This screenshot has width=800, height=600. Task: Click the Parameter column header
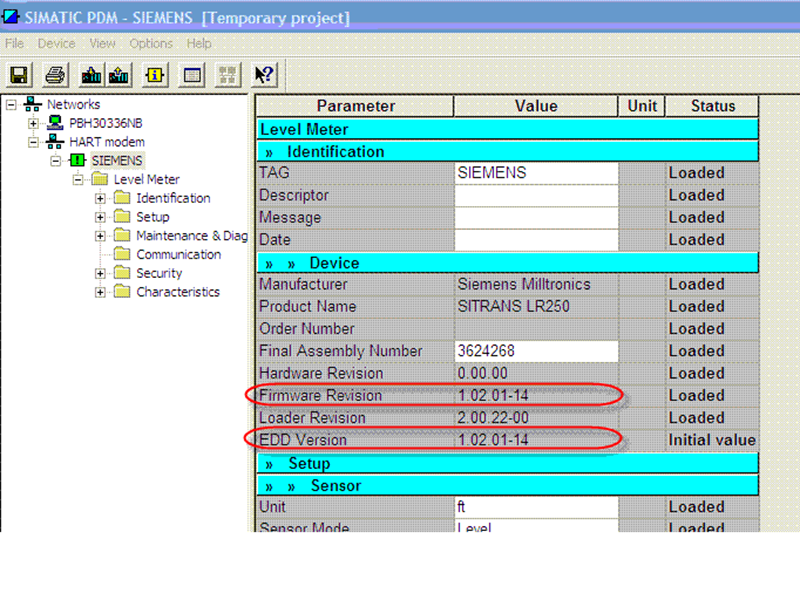(355, 106)
